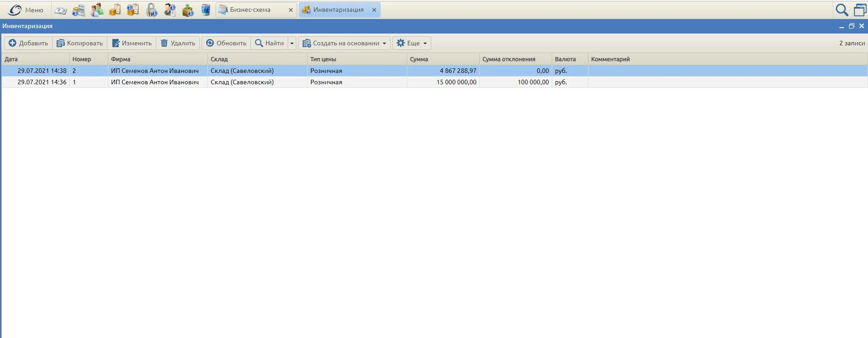Image resolution: width=868 pixels, height=338 pixels.
Task: Click Обновить to refresh the list
Action: [226, 43]
